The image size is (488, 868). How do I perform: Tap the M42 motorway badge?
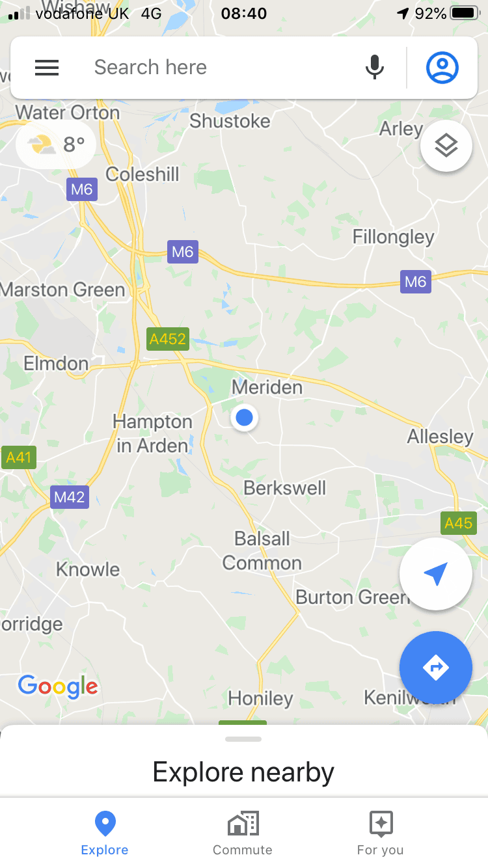70,497
